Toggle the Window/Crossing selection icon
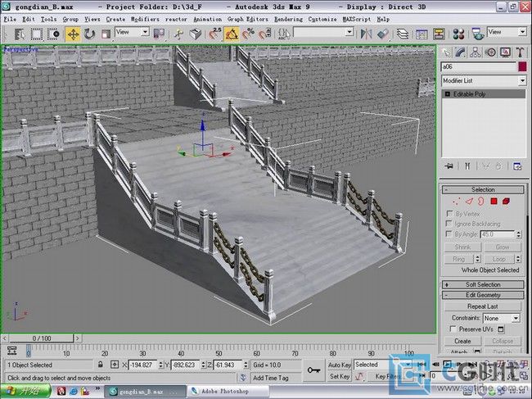Viewport: 532px width, 399px height. point(53,34)
